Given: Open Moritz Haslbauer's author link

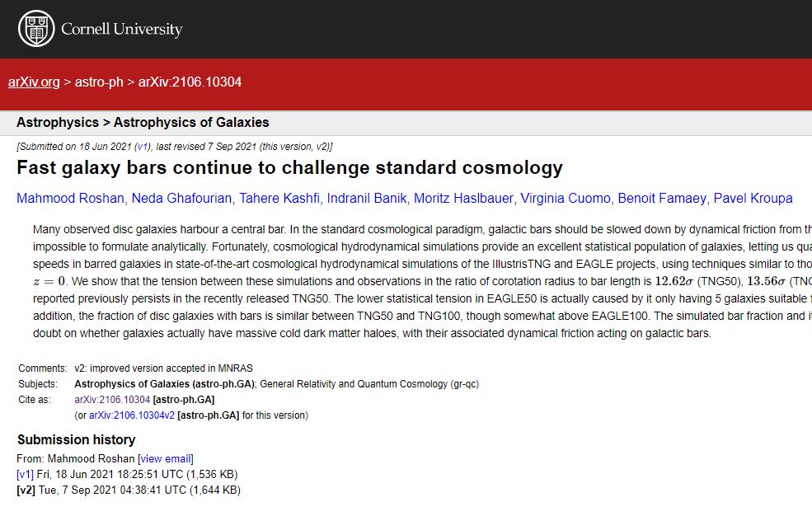Looking at the screenshot, I should (x=466, y=199).
